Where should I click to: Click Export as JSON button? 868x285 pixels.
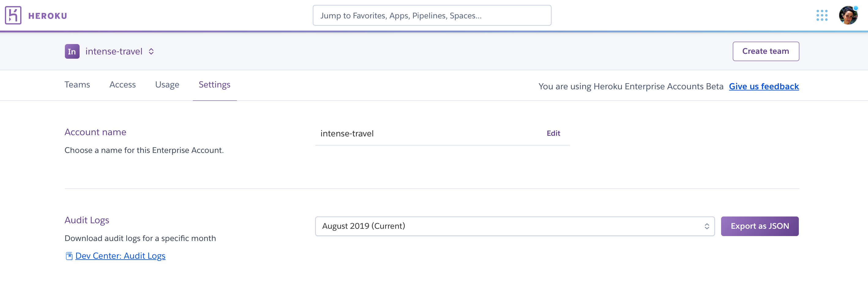(x=760, y=226)
